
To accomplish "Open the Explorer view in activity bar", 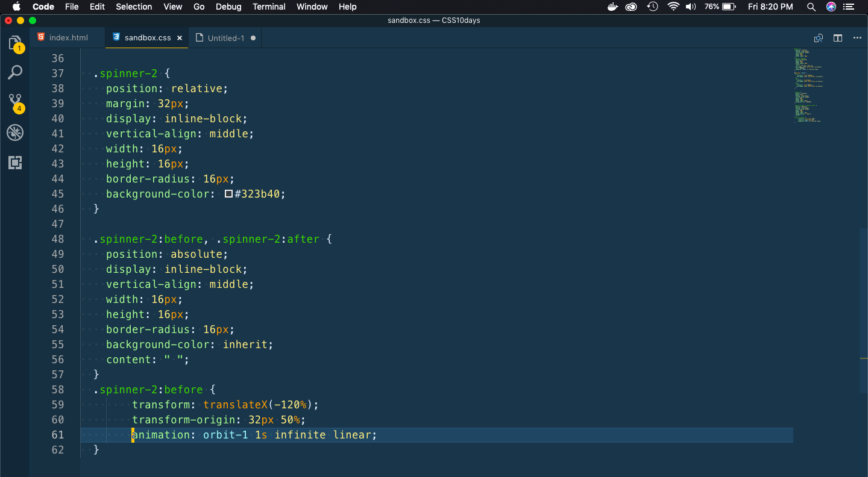I will [15, 43].
